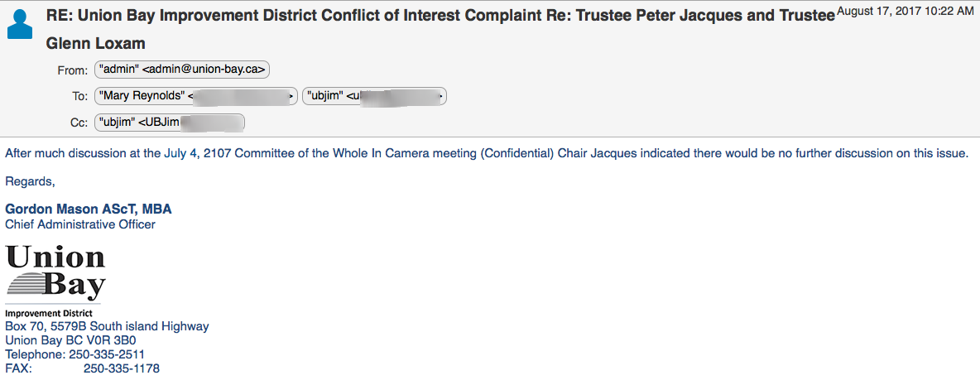The height and width of the screenshot is (385, 980).
Task: Click the fax number 250-335-1178
Action: pos(122,368)
